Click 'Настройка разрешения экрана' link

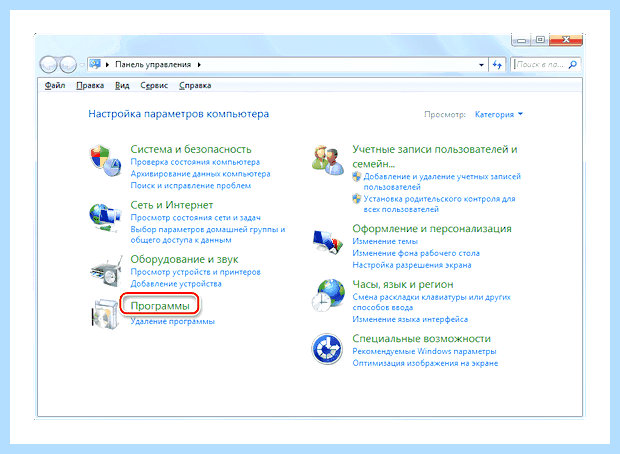click(412, 265)
